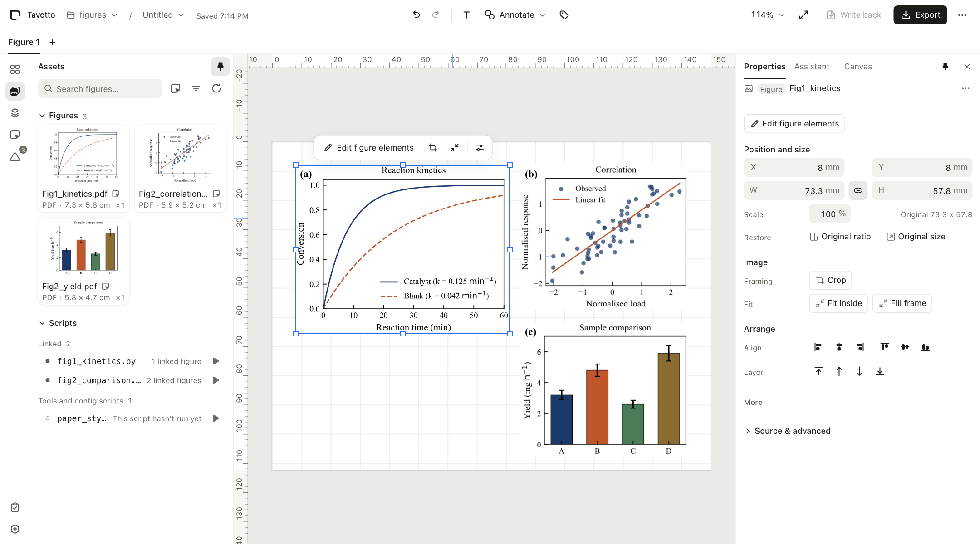
Task: Refresh the Assets list
Action: tap(216, 88)
